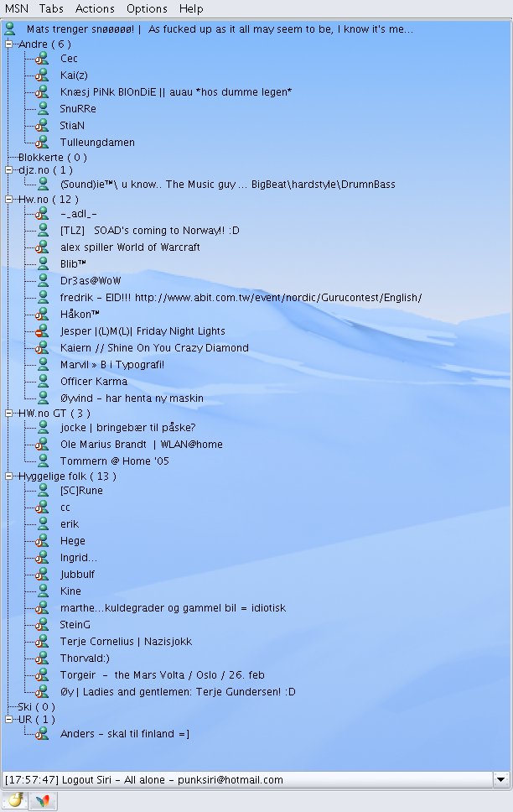Image resolution: width=513 pixels, height=812 pixels.
Task: Click the status icon beside Håkon
Action: pos(42,315)
